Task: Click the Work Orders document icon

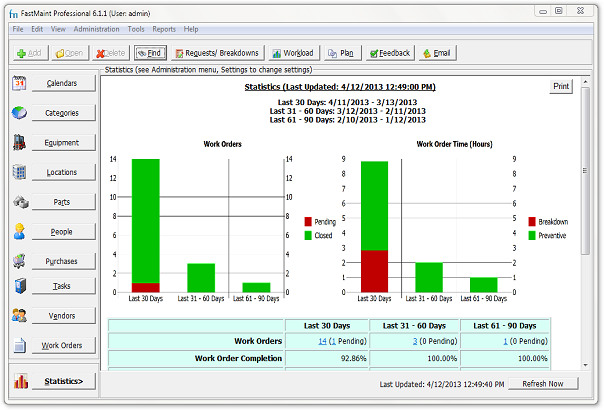Action: pyautogui.click(x=19, y=345)
